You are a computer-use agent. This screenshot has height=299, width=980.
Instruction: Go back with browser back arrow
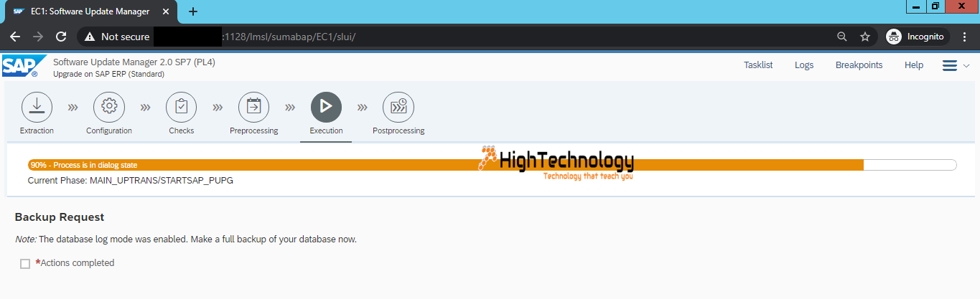pos(15,37)
